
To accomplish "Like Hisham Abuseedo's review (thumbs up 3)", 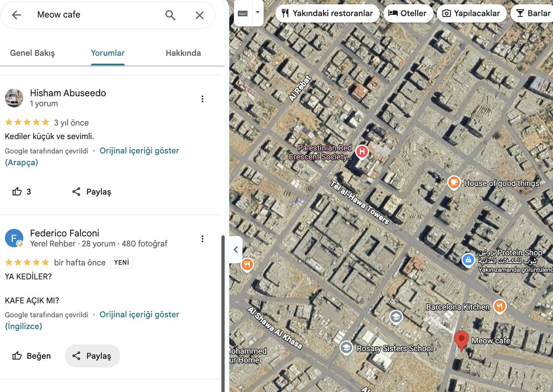I will 22,192.
